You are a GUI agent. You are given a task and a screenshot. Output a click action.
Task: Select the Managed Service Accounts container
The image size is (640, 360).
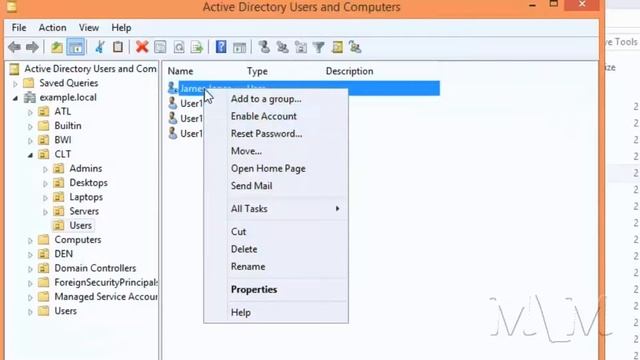pyautogui.click(x=106, y=297)
